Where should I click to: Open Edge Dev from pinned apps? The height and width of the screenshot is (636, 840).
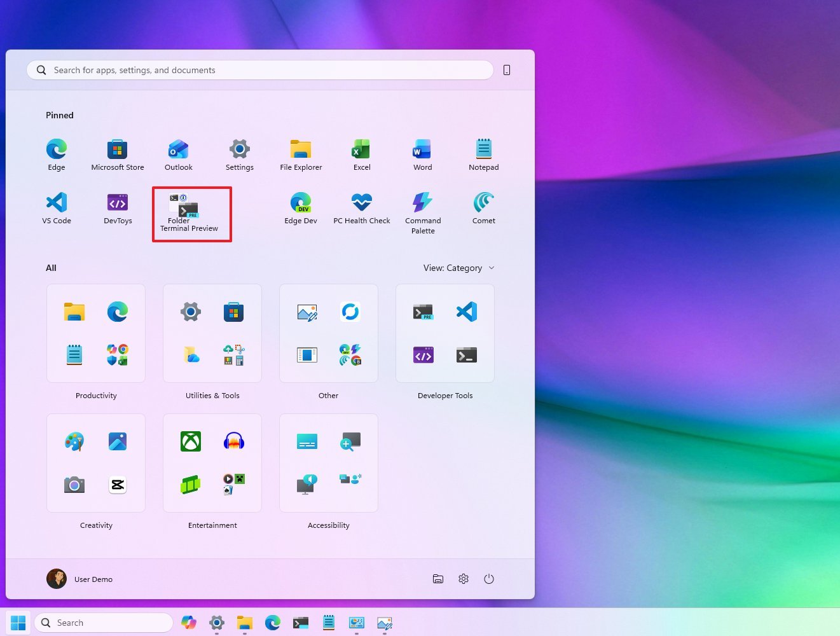[x=300, y=206]
